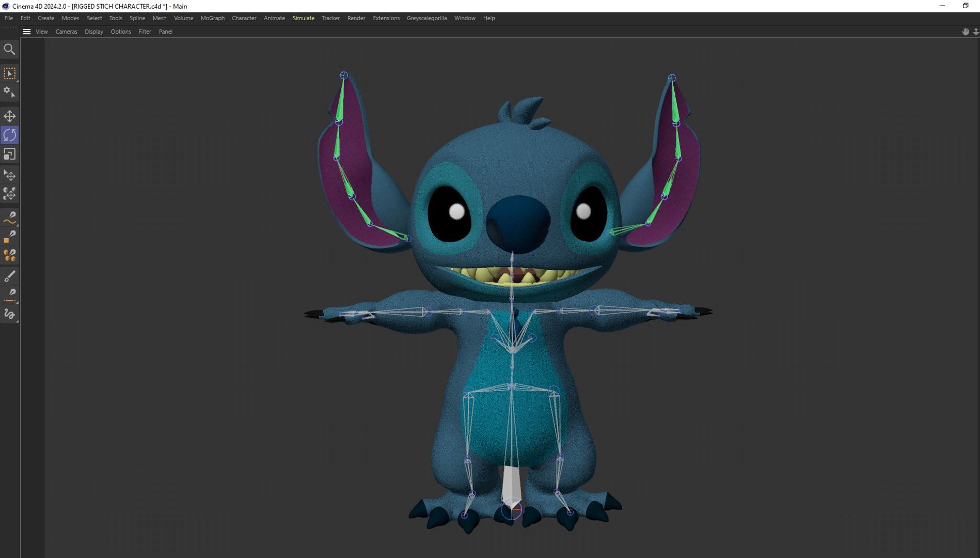Click the hand pan camera icon
Screen dimensions: 980x558
point(965,32)
